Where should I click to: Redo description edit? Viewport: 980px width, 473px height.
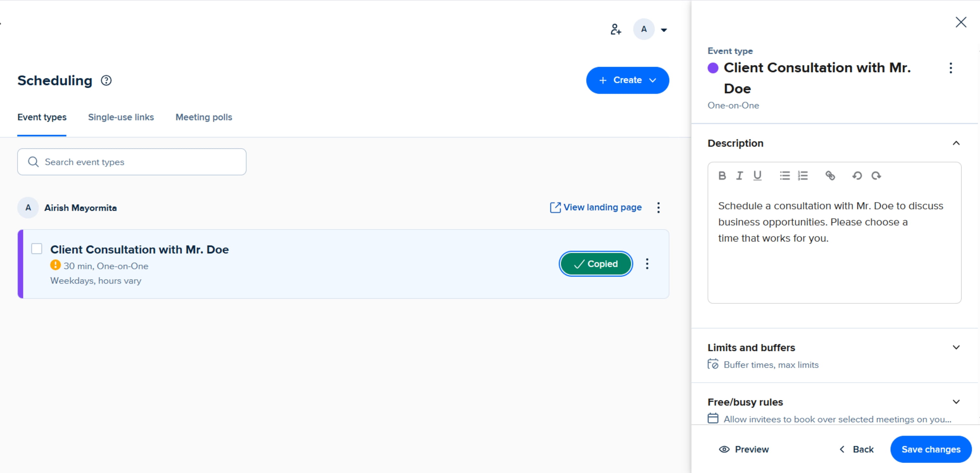(x=876, y=175)
